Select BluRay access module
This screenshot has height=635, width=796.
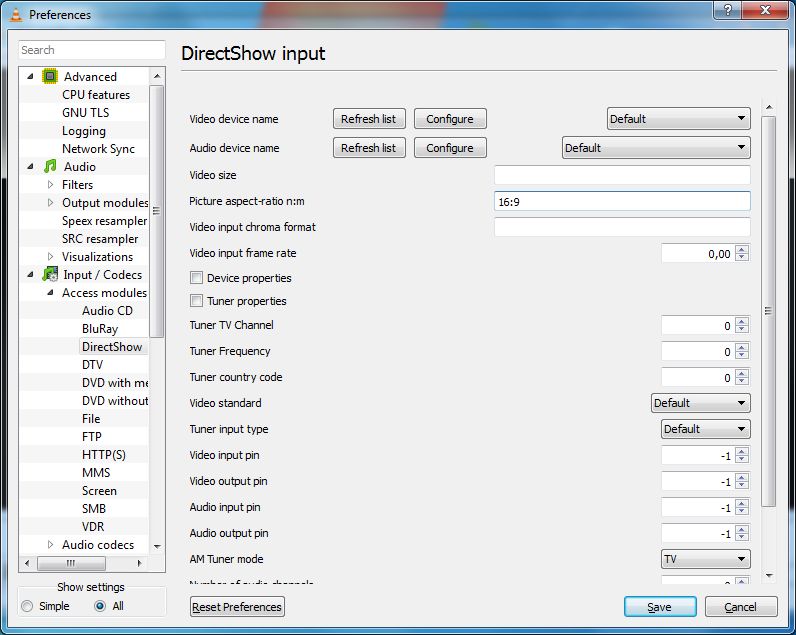coord(100,329)
